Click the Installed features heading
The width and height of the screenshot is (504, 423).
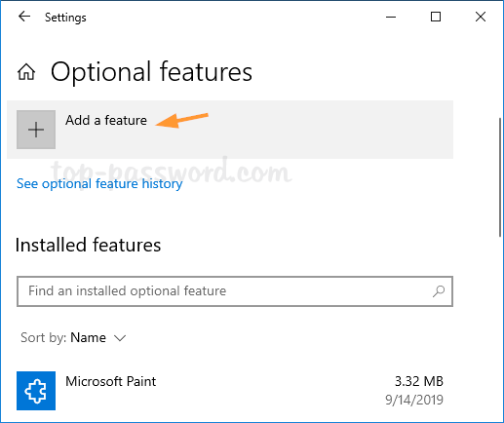[88, 245]
